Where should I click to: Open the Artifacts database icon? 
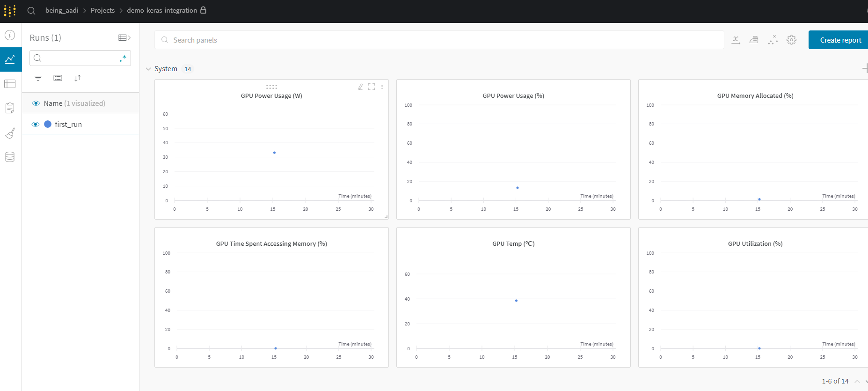click(10, 157)
